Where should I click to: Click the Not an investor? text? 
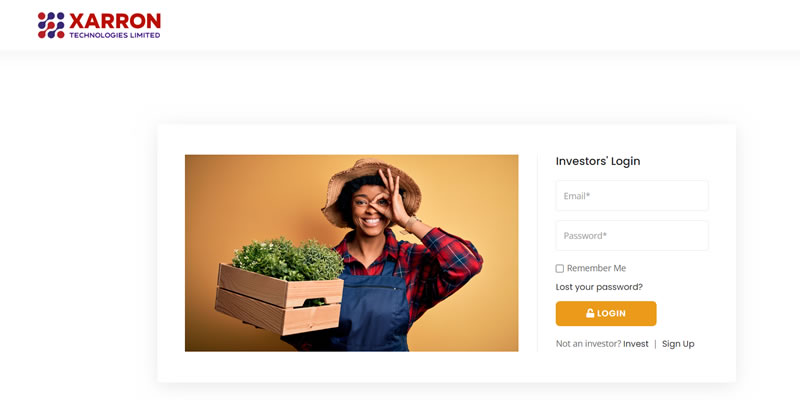pyautogui.click(x=588, y=344)
